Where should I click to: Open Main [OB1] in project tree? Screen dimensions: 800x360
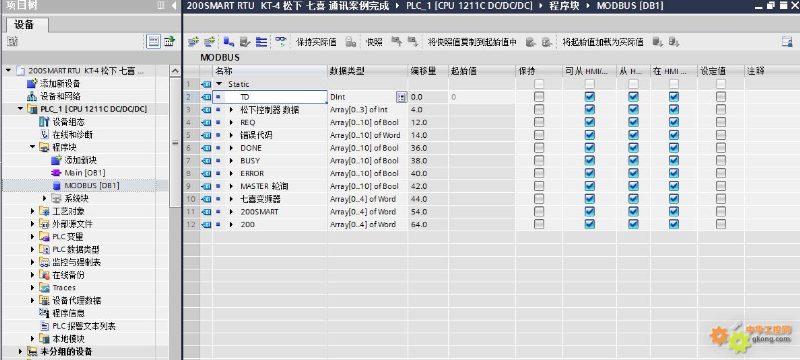[84, 173]
